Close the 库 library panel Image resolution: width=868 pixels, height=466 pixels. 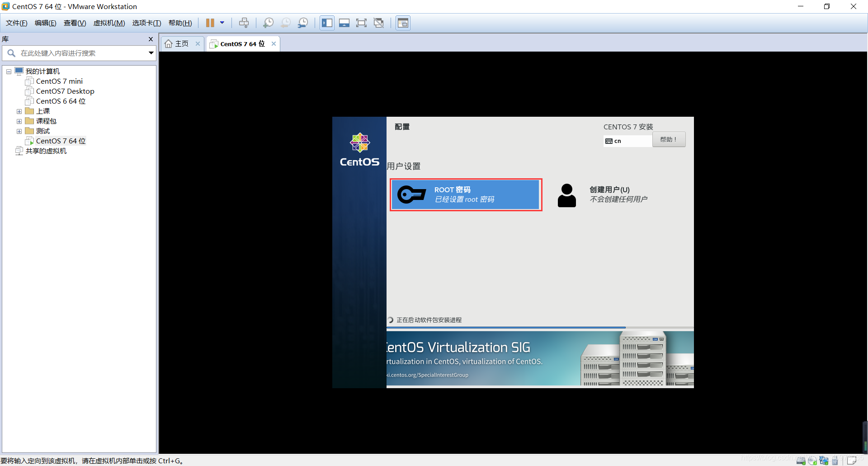(x=151, y=39)
